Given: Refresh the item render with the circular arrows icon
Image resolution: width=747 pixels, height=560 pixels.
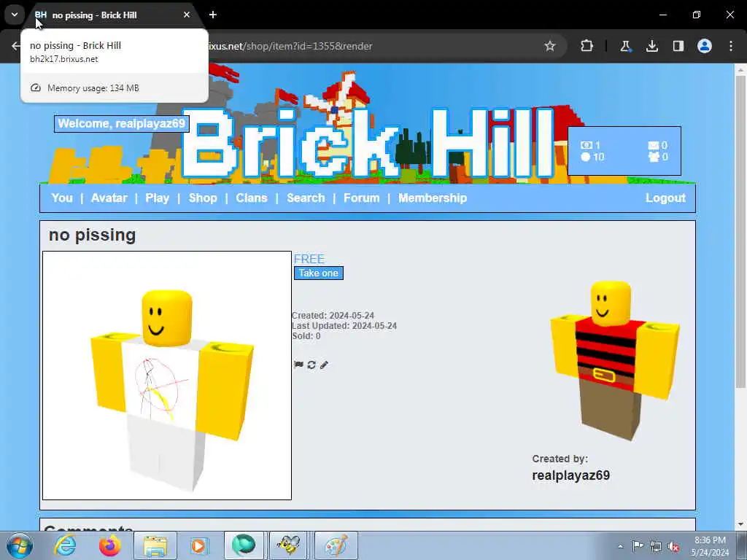Looking at the screenshot, I should click(311, 365).
